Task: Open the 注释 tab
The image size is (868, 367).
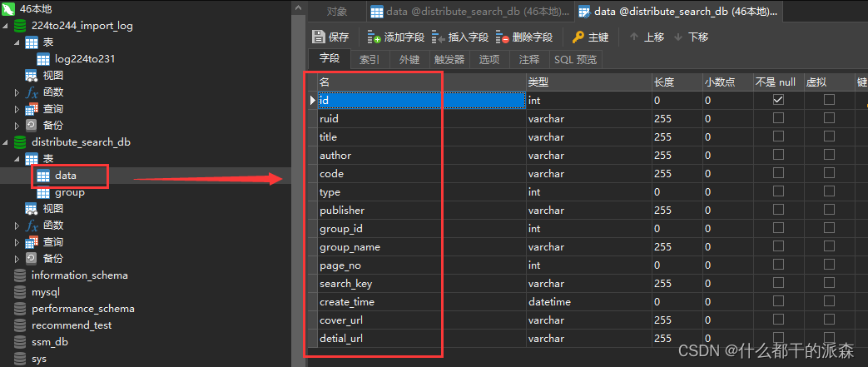Action: point(529,59)
